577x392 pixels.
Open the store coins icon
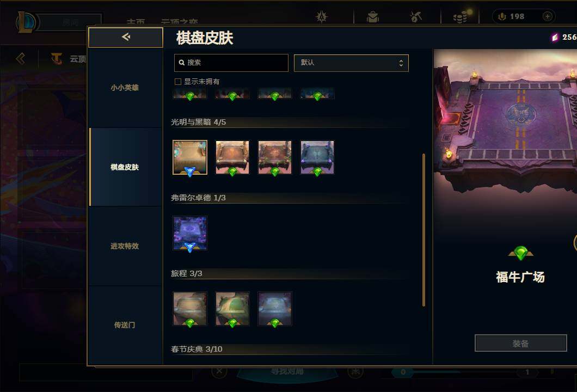[460, 17]
